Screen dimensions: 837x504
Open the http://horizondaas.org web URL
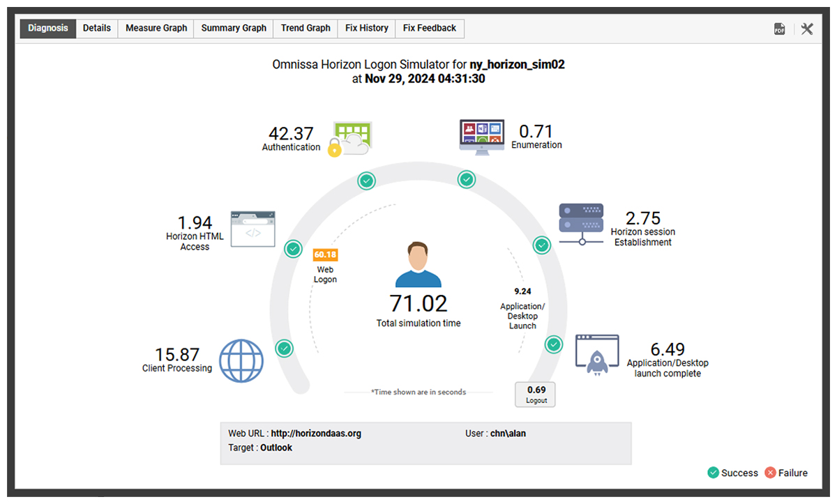[x=316, y=434]
